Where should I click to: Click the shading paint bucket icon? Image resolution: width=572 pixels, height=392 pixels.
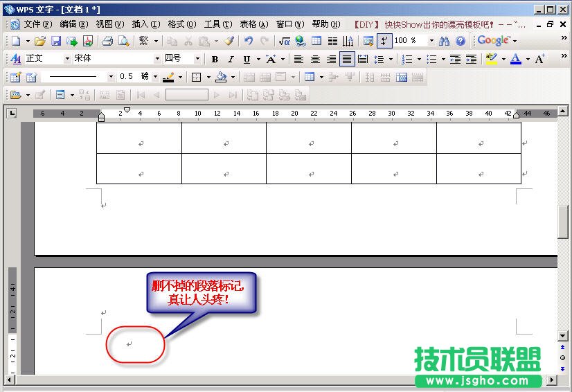coord(221,77)
